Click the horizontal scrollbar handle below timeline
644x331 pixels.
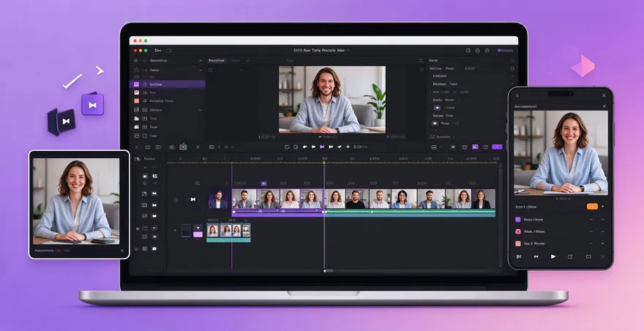pos(328,270)
